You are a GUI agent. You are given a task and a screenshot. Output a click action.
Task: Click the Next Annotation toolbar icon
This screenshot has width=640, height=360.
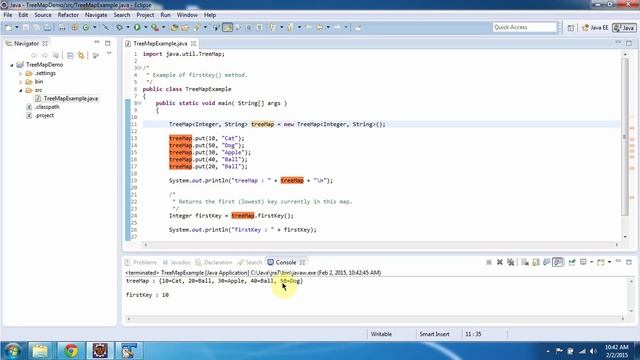(272, 27)
